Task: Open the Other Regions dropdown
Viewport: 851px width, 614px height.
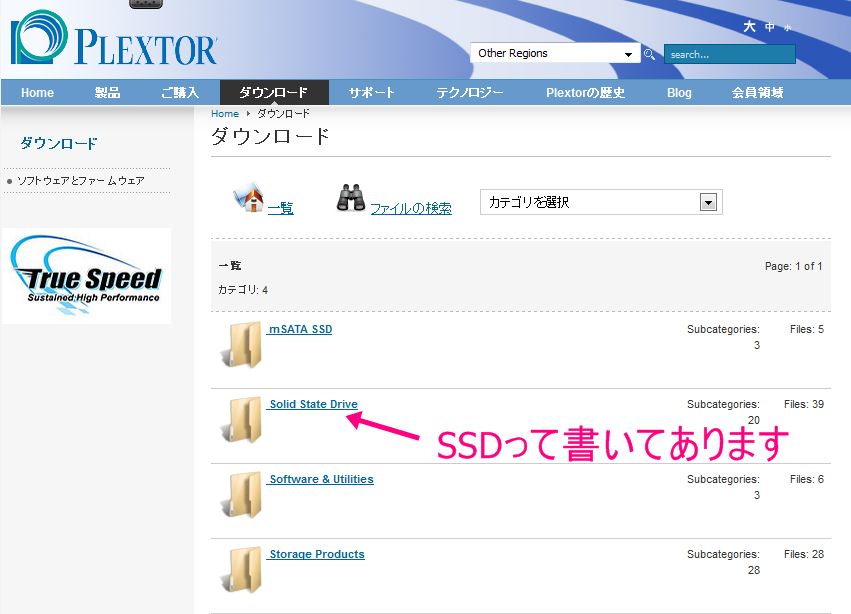Action: (555, 53)
